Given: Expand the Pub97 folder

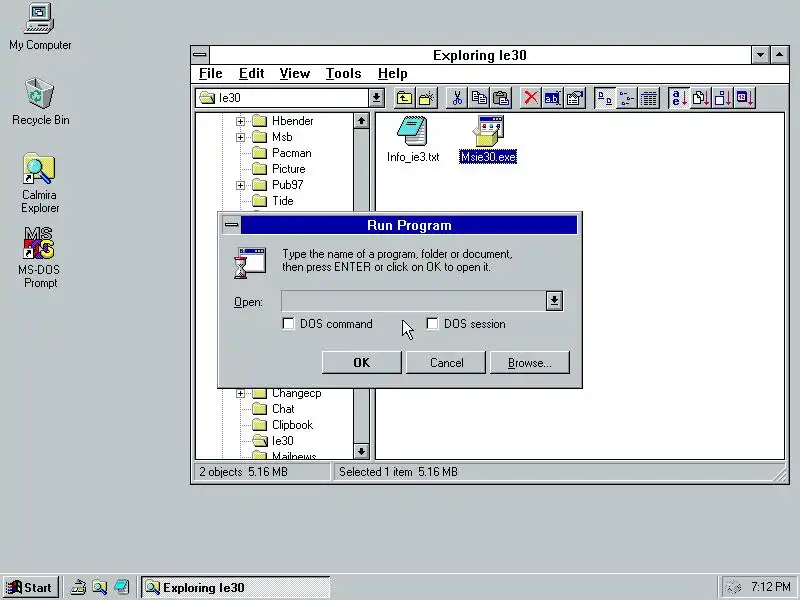Looking at the screenshot, I should click(x=240, y=185).
